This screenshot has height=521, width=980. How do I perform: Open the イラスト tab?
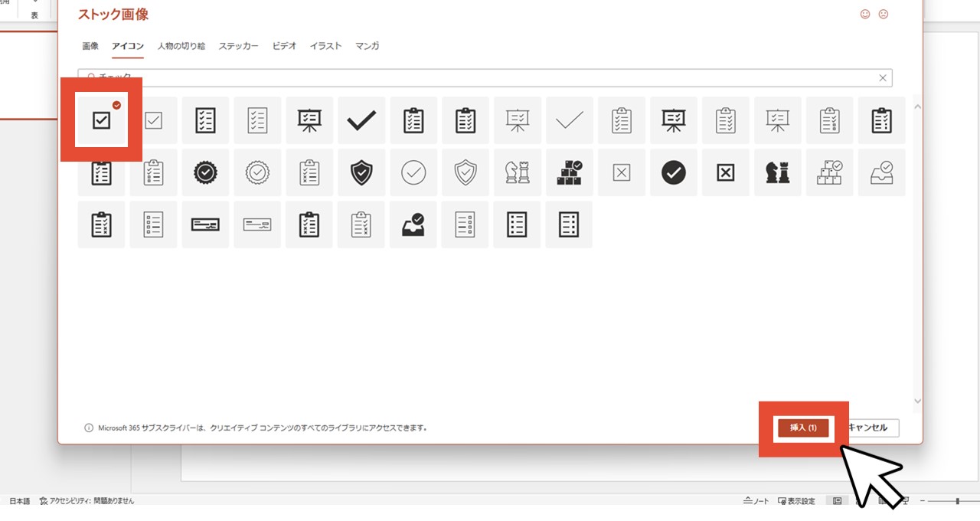(x=325, y=46)
